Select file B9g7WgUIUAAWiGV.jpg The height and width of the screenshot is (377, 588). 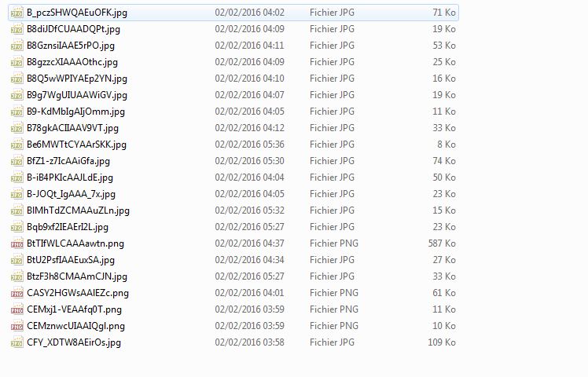coord(77,95)
